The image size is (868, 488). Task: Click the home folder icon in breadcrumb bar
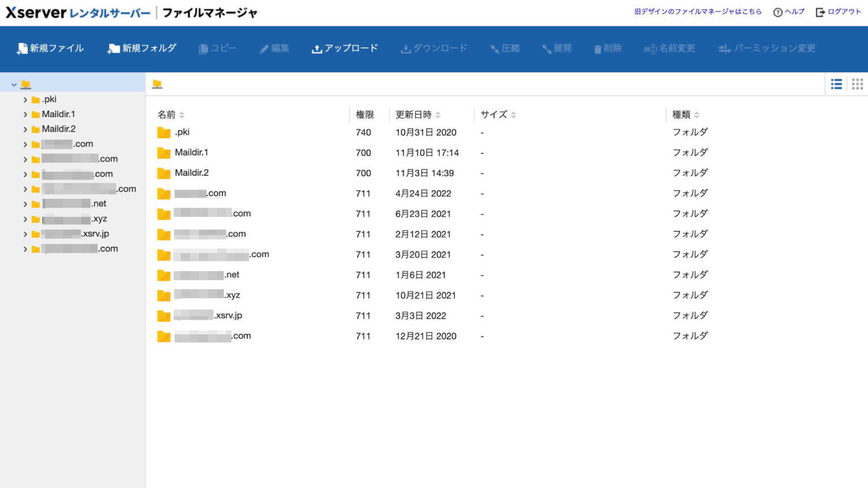point(158,84)
